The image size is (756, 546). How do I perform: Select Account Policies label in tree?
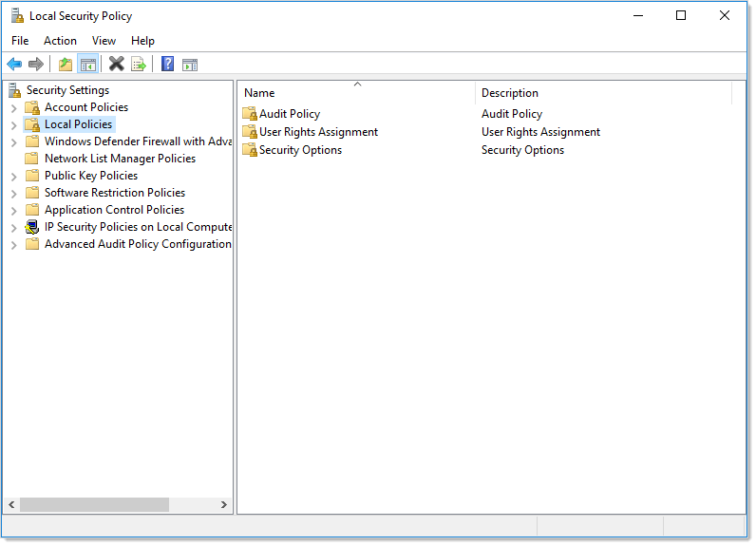pyautogui.click(x=86, y=107)
